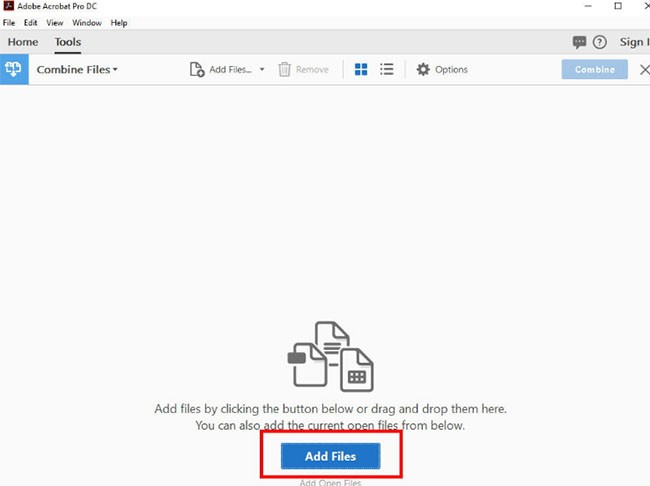The image size is (650, 486).
Task: Click the Add Files page icon in toolbar
Action: [197, 70]
